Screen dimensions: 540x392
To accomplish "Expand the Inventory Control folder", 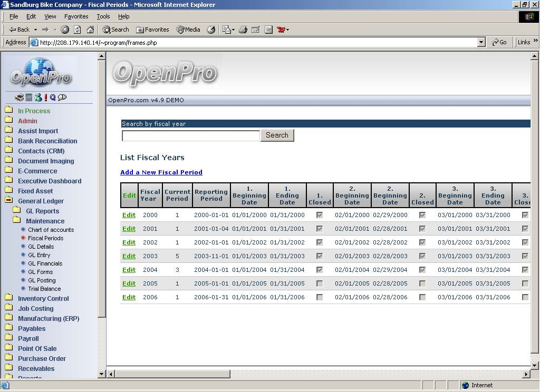I will coord(43,299).
